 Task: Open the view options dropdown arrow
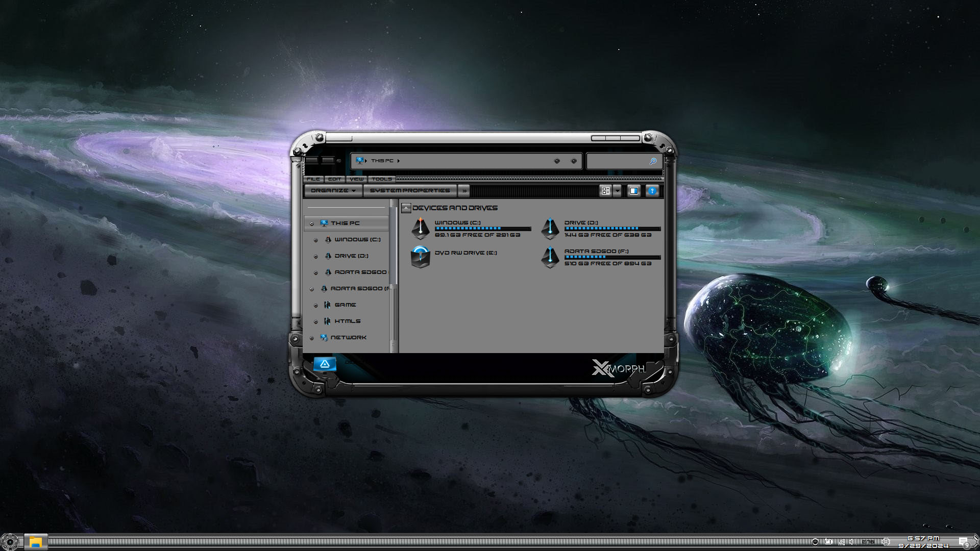(x=617, y=191)
